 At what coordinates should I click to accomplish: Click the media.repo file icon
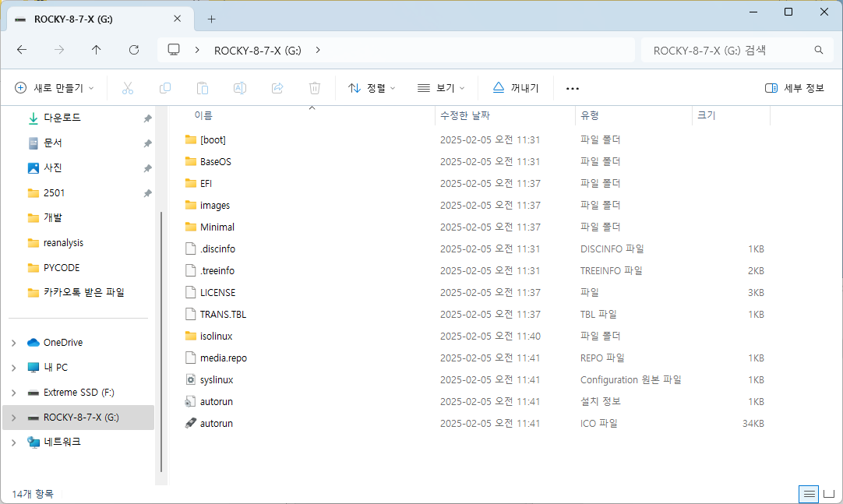click(190, 358)
